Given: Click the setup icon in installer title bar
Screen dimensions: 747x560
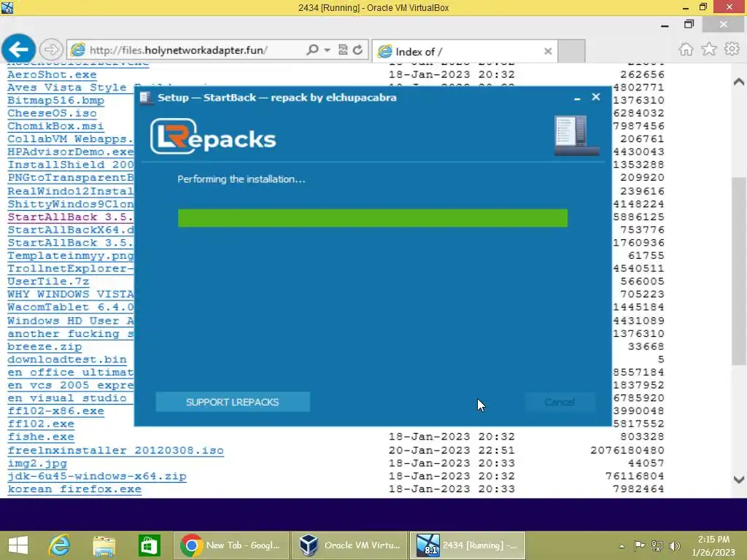Looking at the screenshot, I should pyautogui.click(x=146, y=98).
